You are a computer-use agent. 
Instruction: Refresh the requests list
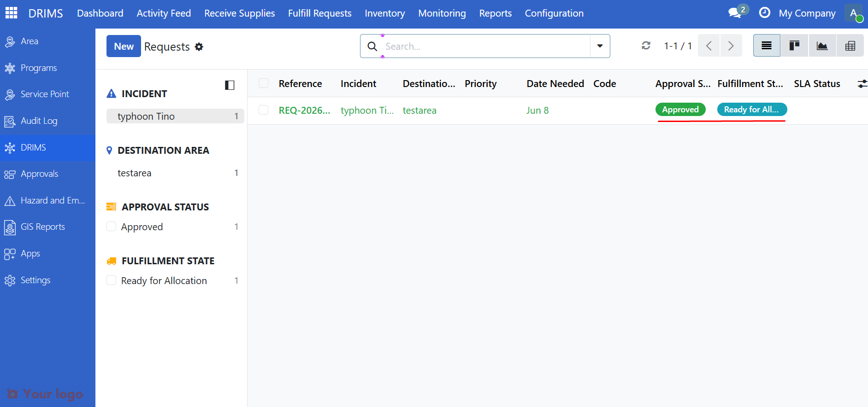coord(646,46)
